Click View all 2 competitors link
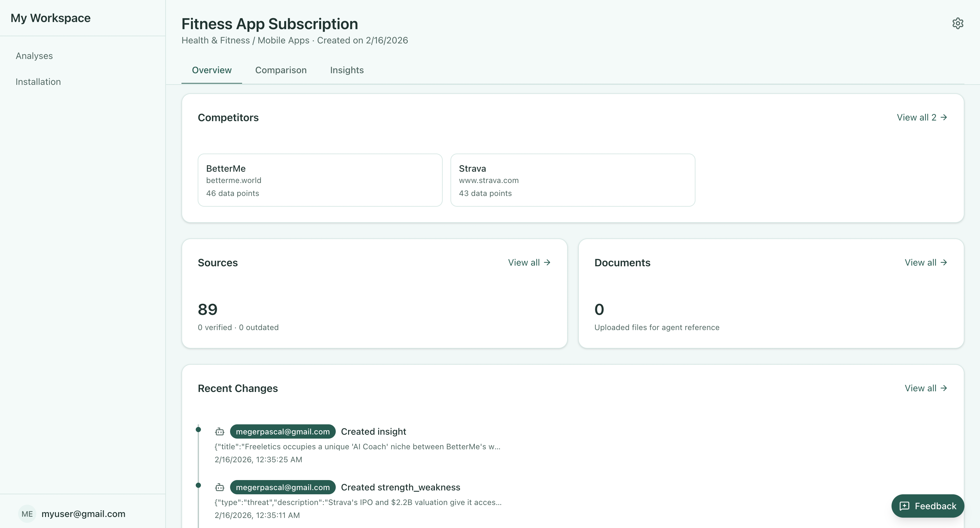This screenshot has width=980, height=528. click(922, 118)
